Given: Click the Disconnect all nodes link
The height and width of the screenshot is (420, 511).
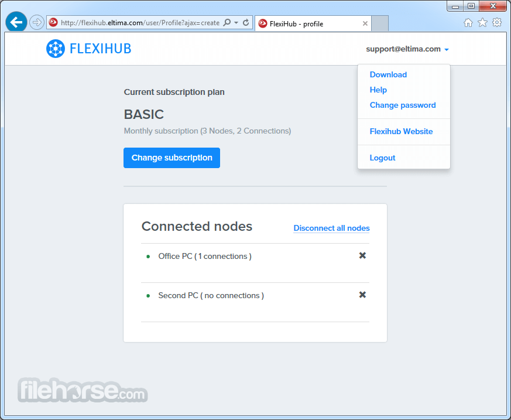Looking at the screenshot, I should pos(331,228).
